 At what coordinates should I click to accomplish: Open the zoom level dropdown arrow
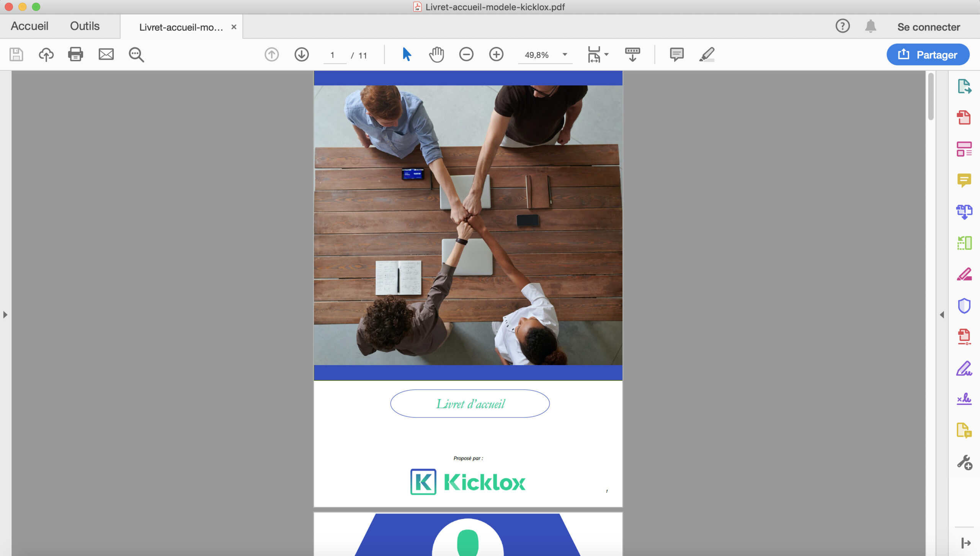[565, 54]
